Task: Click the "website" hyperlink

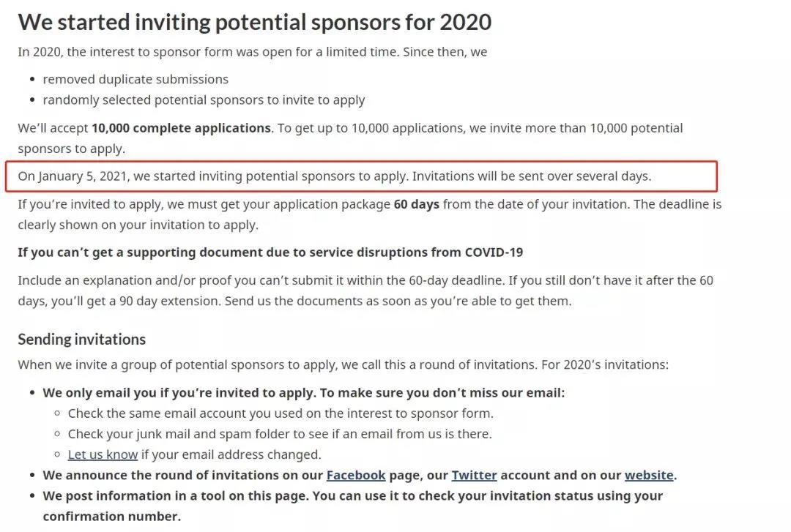Action: point(649,475)
